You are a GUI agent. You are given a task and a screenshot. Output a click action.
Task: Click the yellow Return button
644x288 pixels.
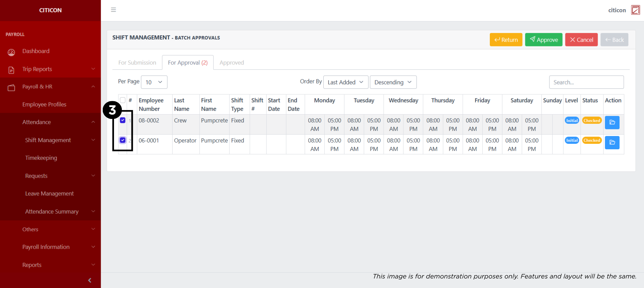point(506,40)
